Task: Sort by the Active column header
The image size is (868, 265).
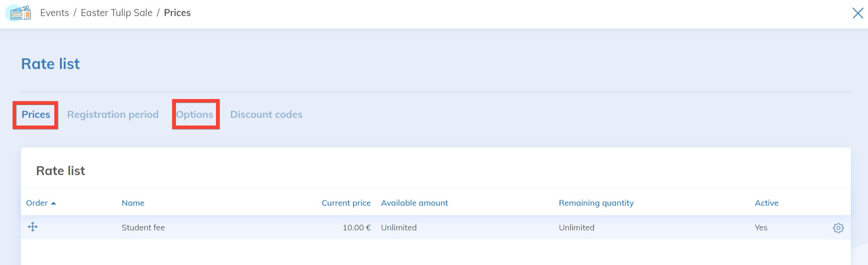Action: (766, 203)
